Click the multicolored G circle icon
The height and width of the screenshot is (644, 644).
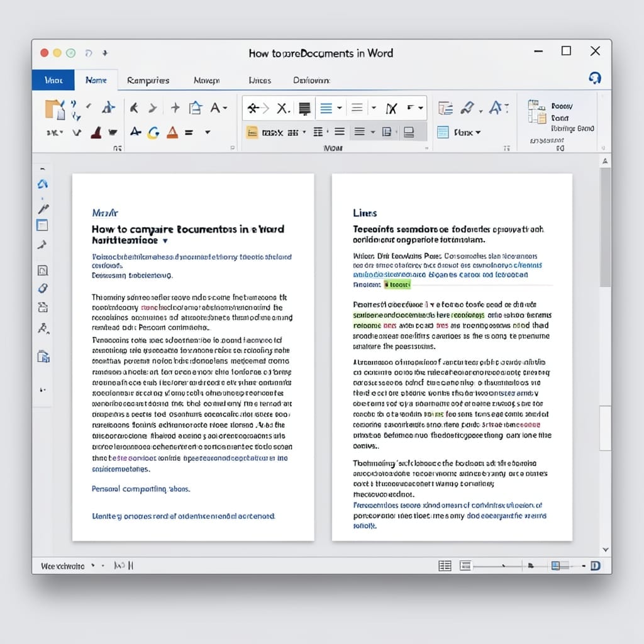click(153, 132)
